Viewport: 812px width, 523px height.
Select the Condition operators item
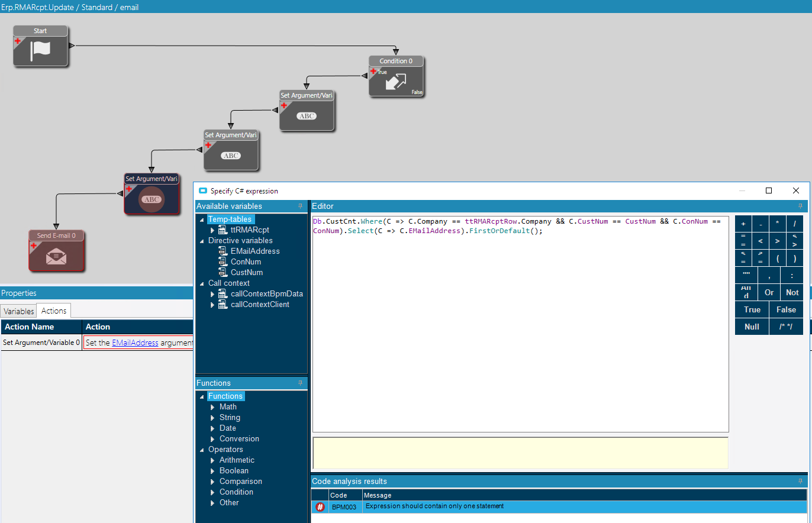point(236,492)
